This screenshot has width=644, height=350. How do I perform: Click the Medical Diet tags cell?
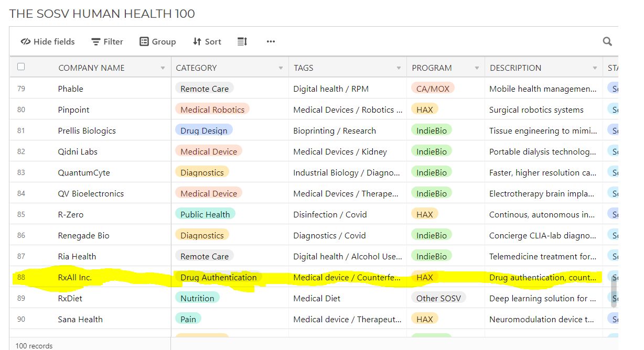pos(348,298)
